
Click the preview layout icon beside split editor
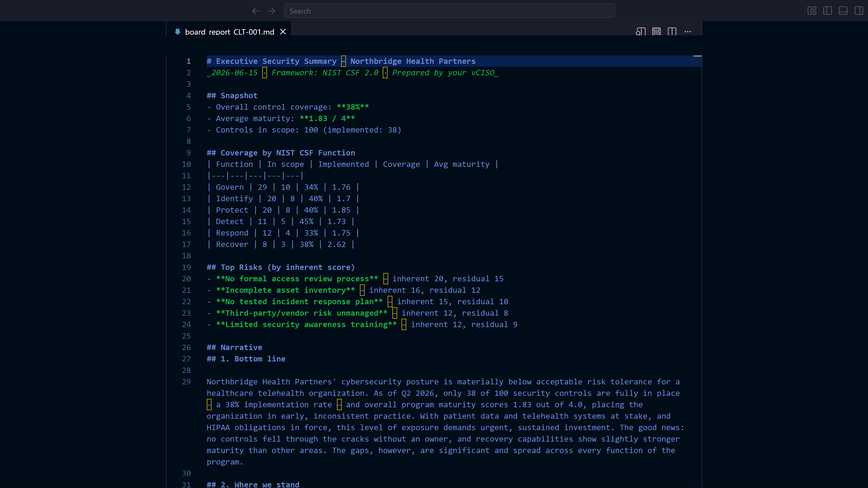(656, 32)
